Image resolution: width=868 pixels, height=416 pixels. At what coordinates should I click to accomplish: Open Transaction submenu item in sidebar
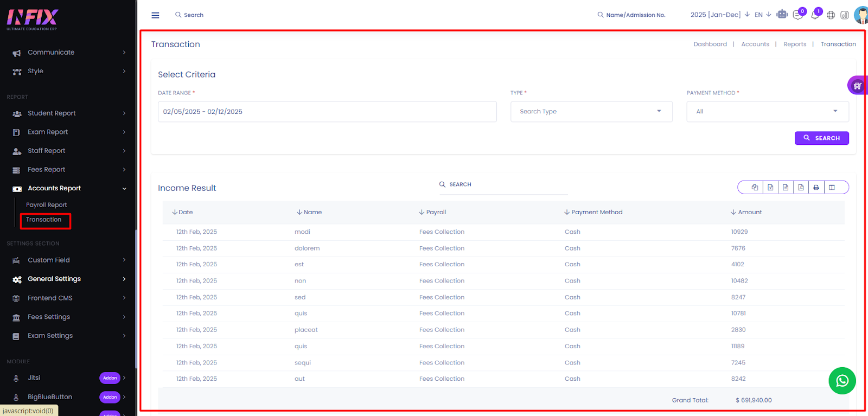[x=44, y=220]
